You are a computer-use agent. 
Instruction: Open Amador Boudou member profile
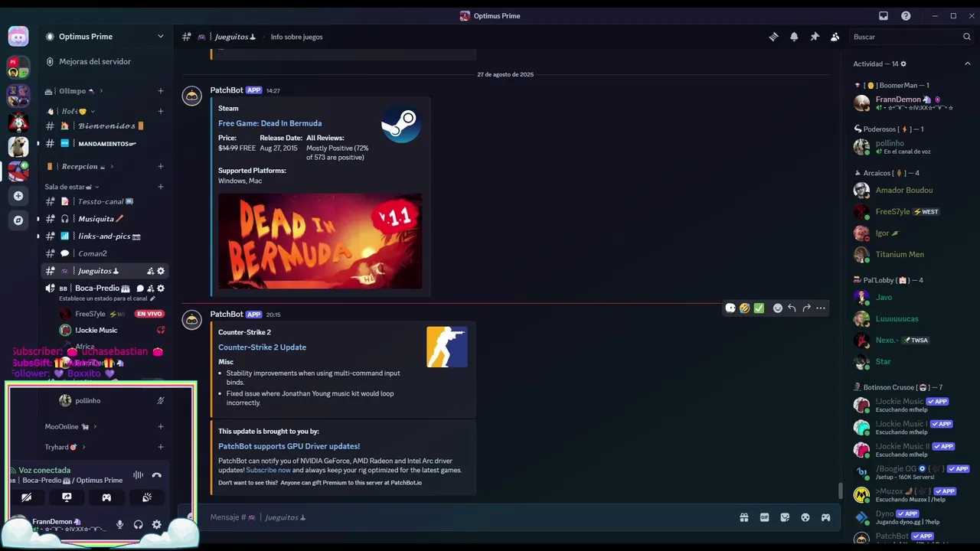tap(913, 190)
